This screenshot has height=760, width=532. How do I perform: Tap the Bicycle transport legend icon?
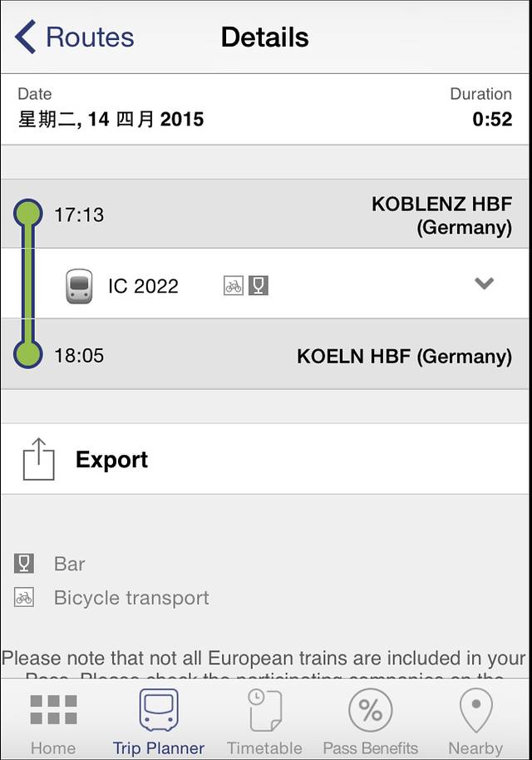[x=24, y=598]
